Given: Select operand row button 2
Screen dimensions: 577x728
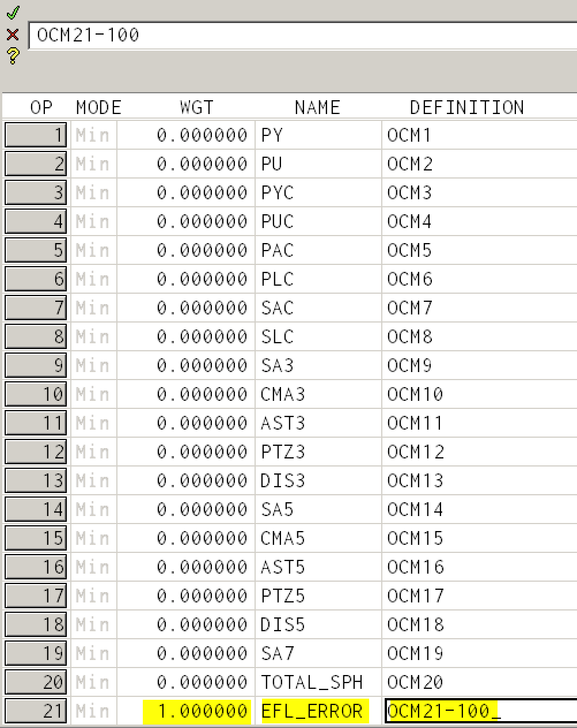Looking at the screenshot, I should (36, 164).
